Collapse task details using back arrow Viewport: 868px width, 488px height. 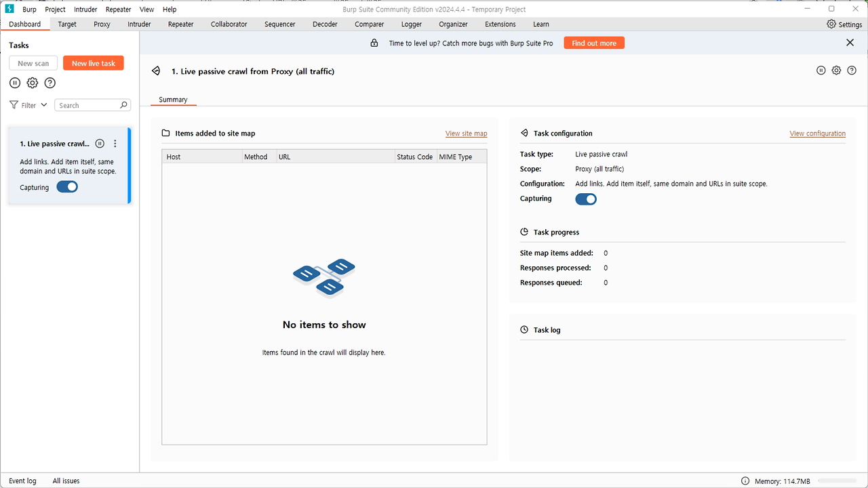pyautogui.click(x=156, y=71)
